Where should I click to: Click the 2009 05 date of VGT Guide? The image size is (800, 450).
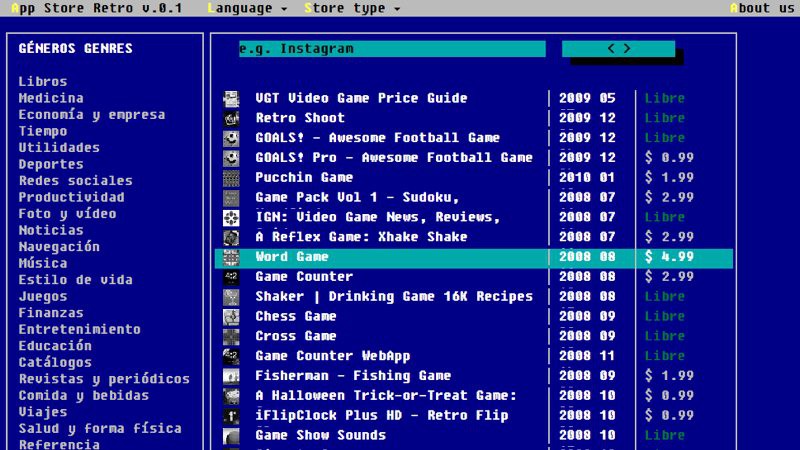pyautogui.click(x=587, y=98)
